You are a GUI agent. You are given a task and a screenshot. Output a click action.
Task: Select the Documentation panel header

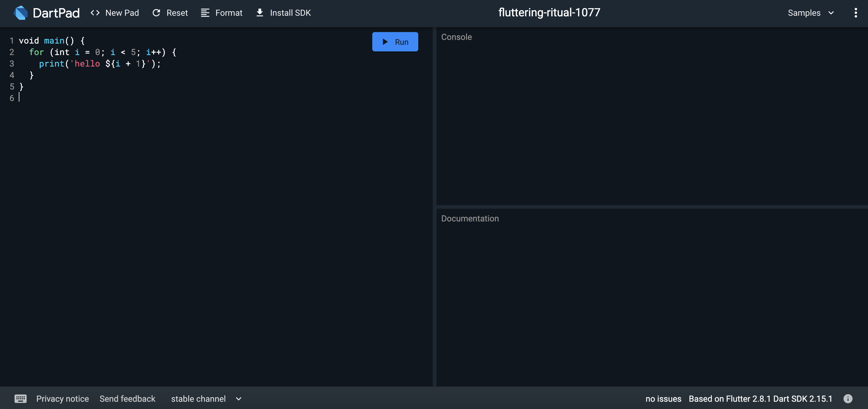470,218
